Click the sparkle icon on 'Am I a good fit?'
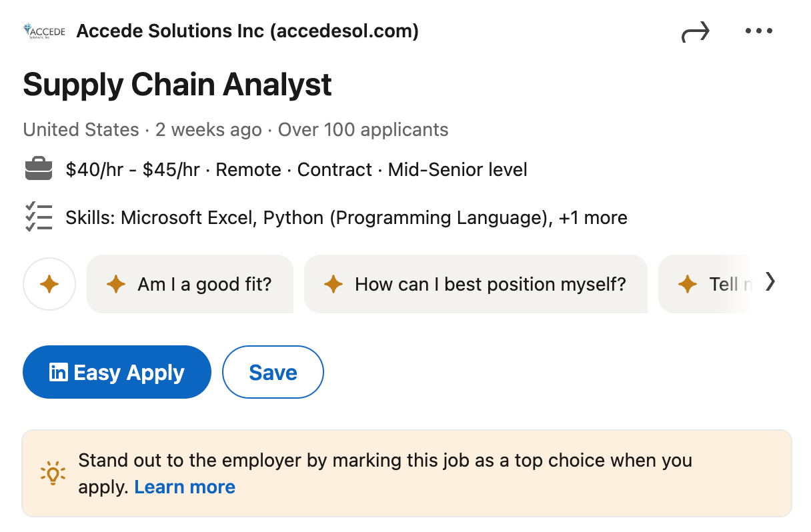 click(115, 284)
